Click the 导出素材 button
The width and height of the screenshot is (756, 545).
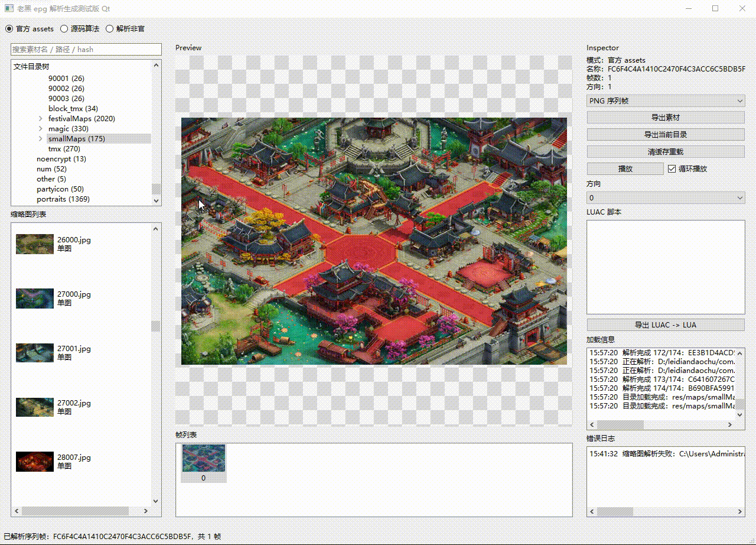666,118
